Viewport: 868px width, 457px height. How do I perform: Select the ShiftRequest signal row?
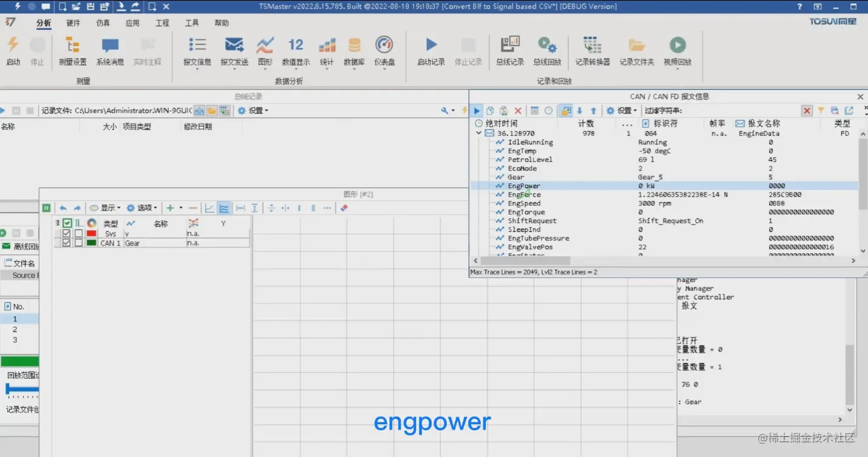pos(664,221)
